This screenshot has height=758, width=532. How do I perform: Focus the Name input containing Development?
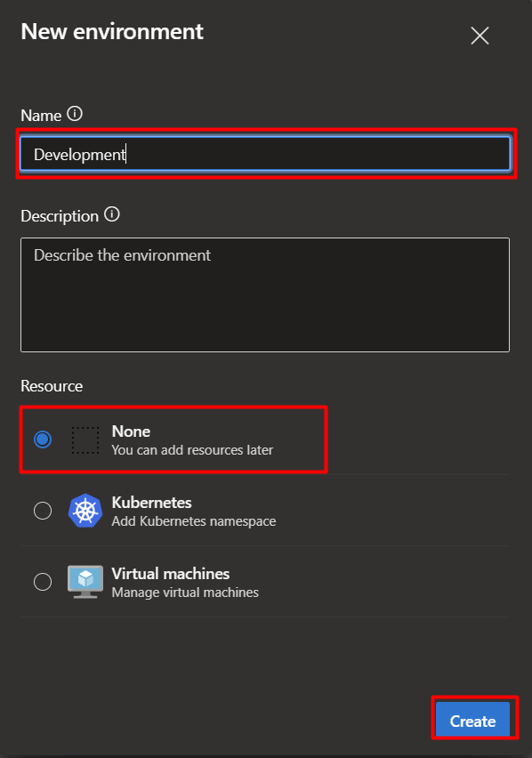(265, 154)
